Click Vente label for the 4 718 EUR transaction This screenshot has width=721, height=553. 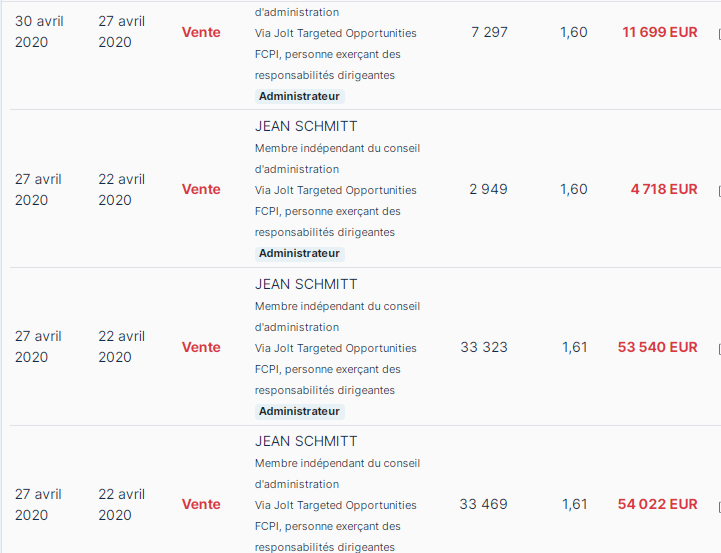click(201, 189)
